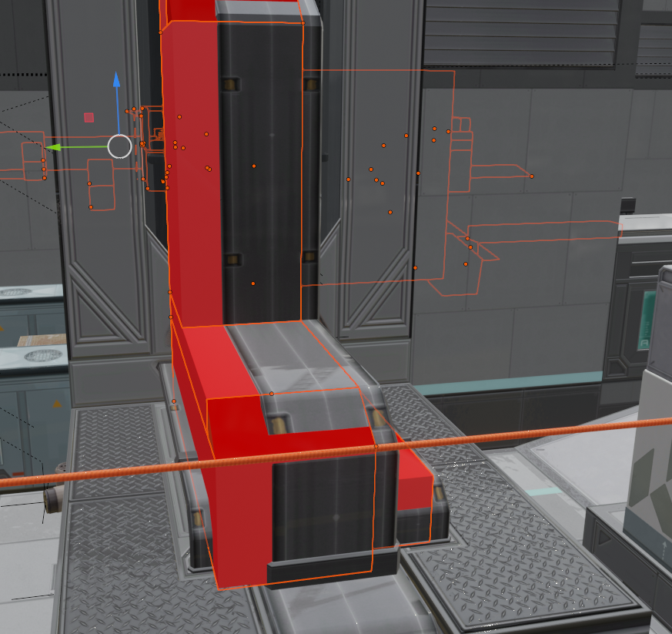Select the vertex at far-right wireframe tip
This screenshot has width=672, height=634.
point(532,176)
